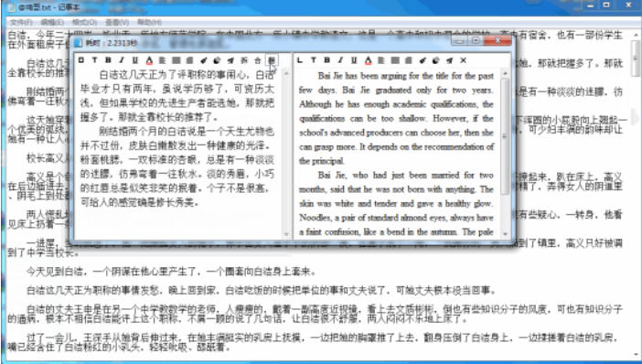The width and height of the screenshot is (642, 364).
Task: Center-align text in the right pane toolbar
Action: 395,60
